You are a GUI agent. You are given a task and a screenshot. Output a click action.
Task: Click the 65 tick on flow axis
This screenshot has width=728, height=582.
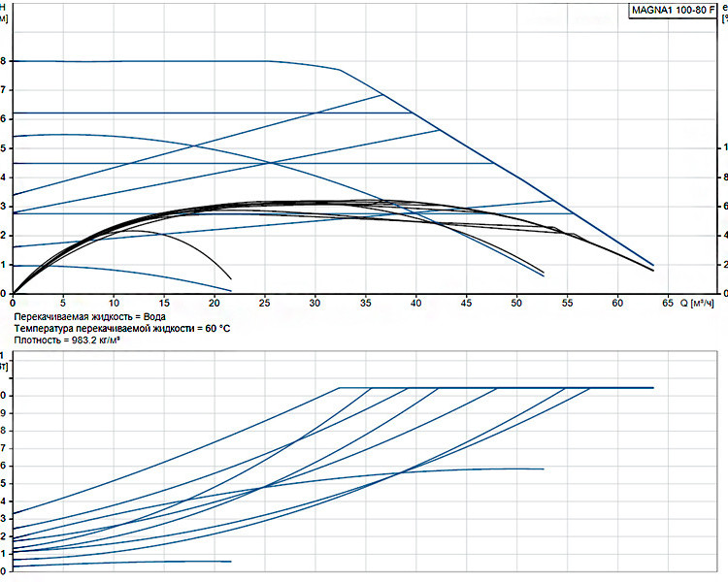tap(668, 303)
